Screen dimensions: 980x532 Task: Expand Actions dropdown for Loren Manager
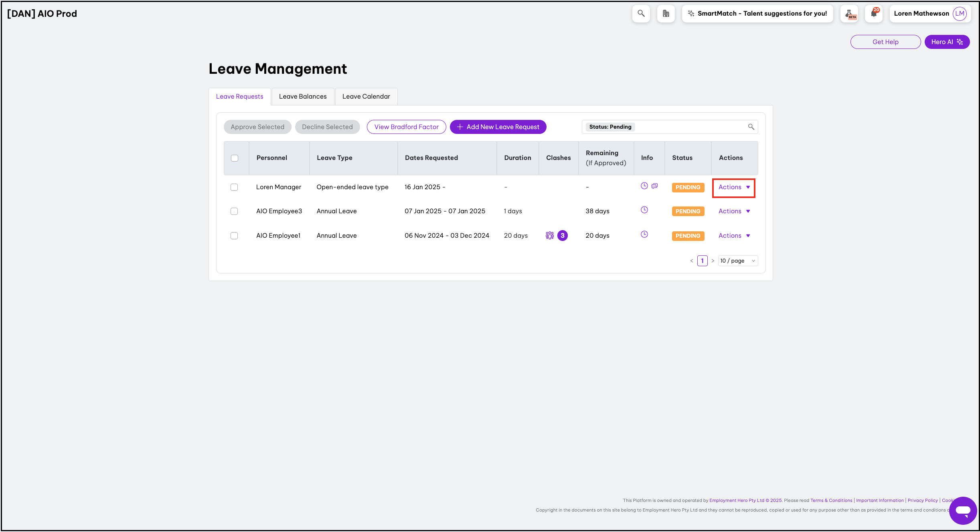(734, 187)
